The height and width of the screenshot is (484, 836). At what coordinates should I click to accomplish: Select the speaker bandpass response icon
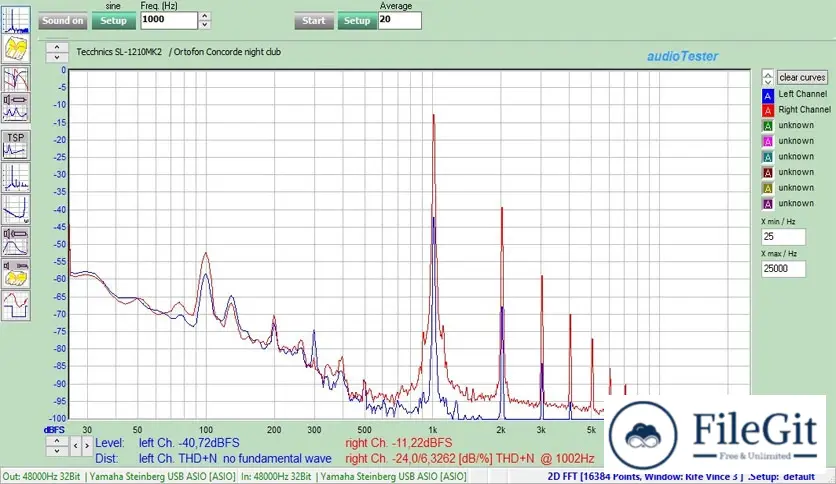(15, 242)
